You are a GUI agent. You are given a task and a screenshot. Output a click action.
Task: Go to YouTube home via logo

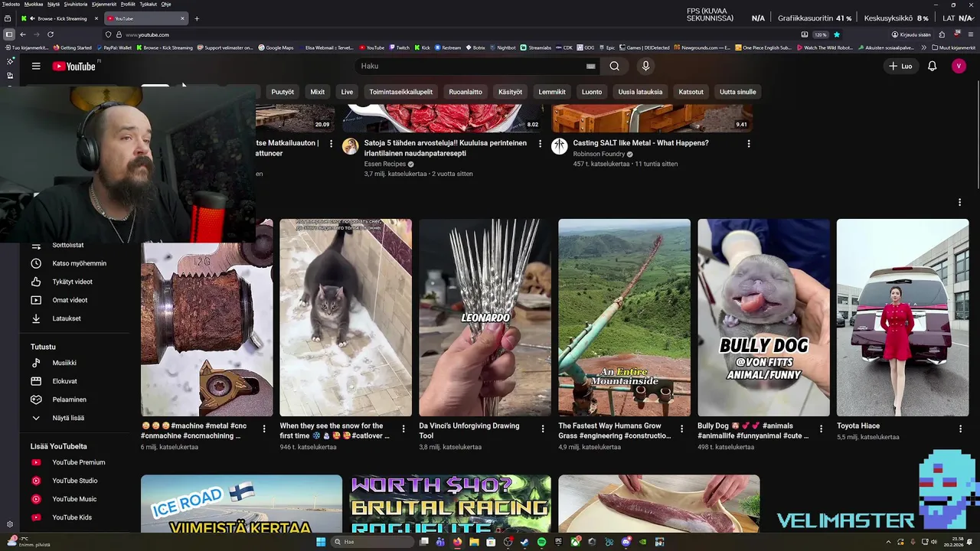pos(74,67)
